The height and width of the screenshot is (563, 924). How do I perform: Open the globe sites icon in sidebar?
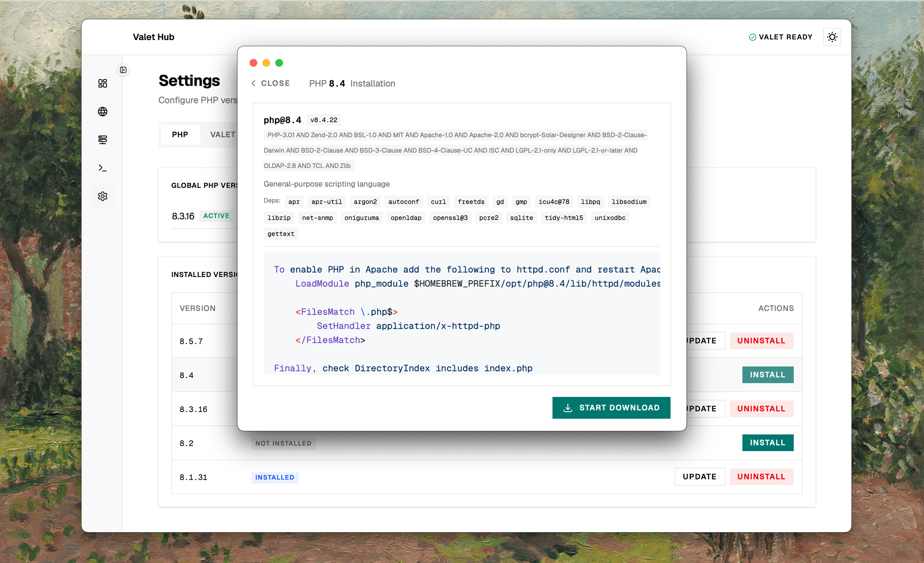pos(102,111)
